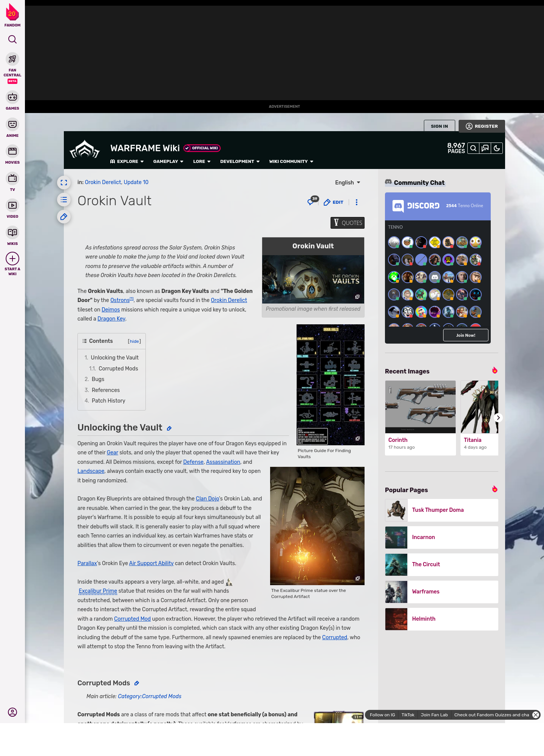
Task: Open the user profile icon in sidebar
Action: point(12,712)
